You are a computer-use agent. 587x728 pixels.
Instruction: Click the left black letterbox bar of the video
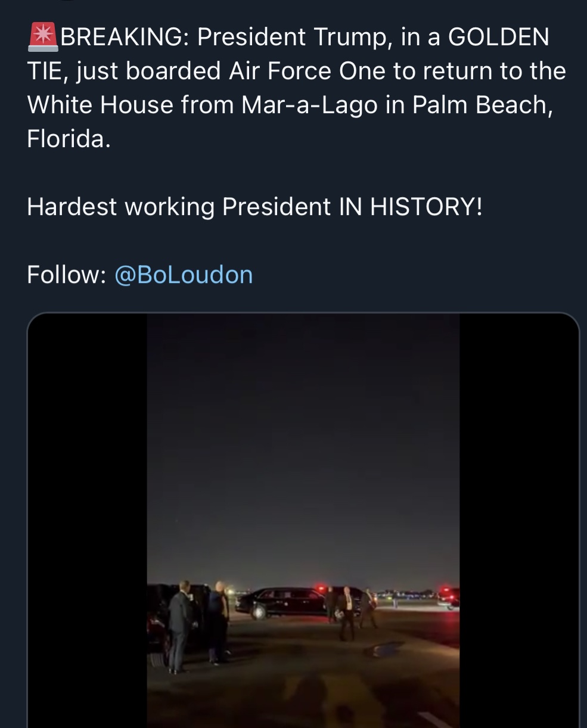(87, 519)
